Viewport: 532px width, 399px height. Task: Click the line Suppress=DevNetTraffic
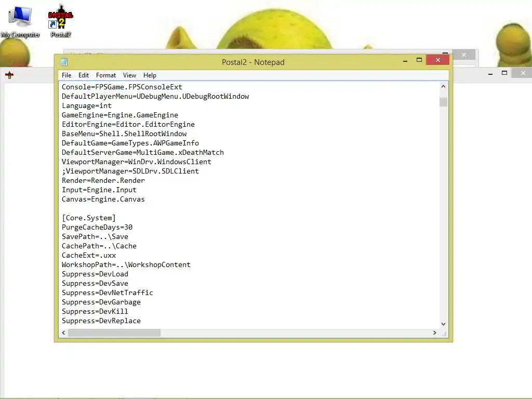coord(107,292)
